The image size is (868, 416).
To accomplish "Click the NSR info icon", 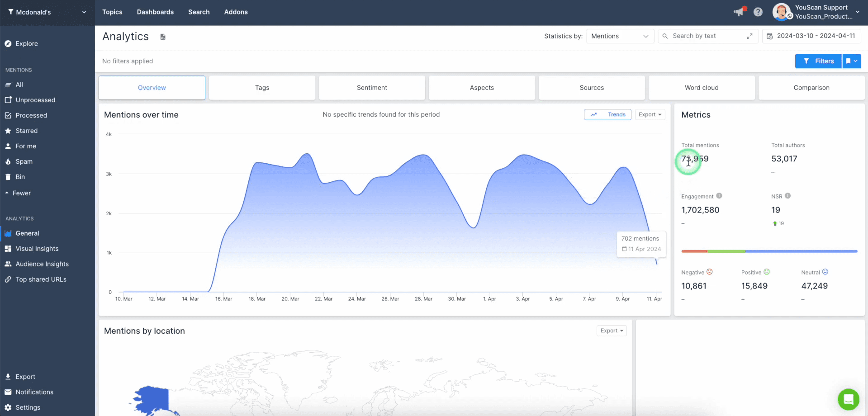I will 787,196.
